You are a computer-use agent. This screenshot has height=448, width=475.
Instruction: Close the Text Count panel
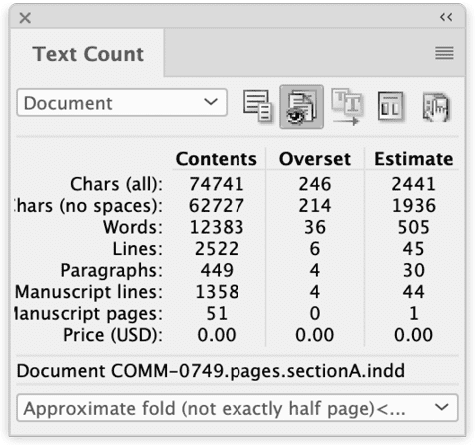(x=25, y=18)
